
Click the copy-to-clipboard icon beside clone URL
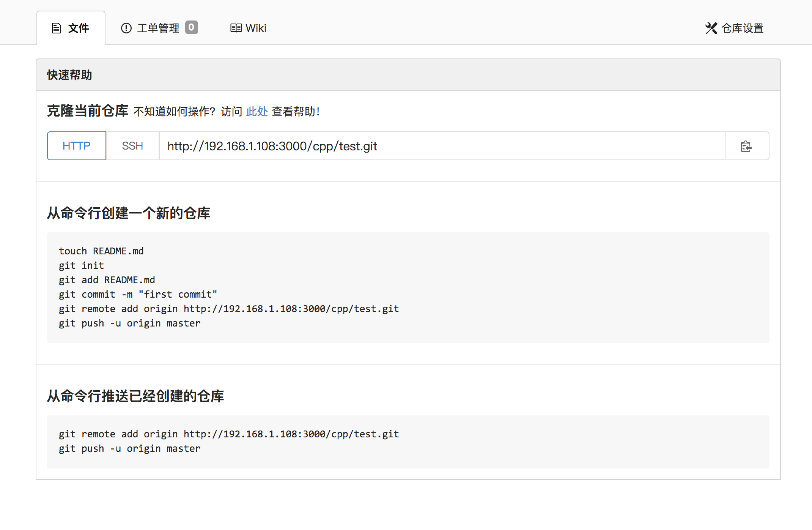(x=746, y=146)
